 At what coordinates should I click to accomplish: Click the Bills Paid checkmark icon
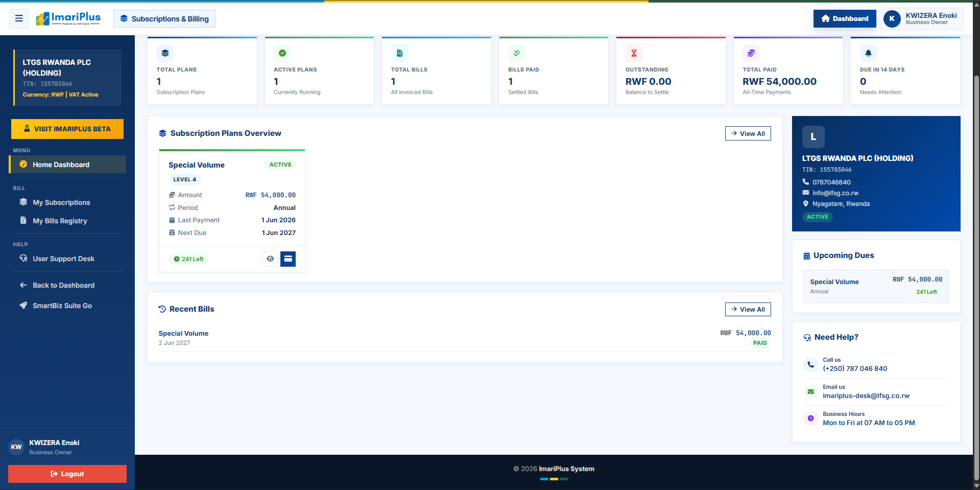pos(517,53)
